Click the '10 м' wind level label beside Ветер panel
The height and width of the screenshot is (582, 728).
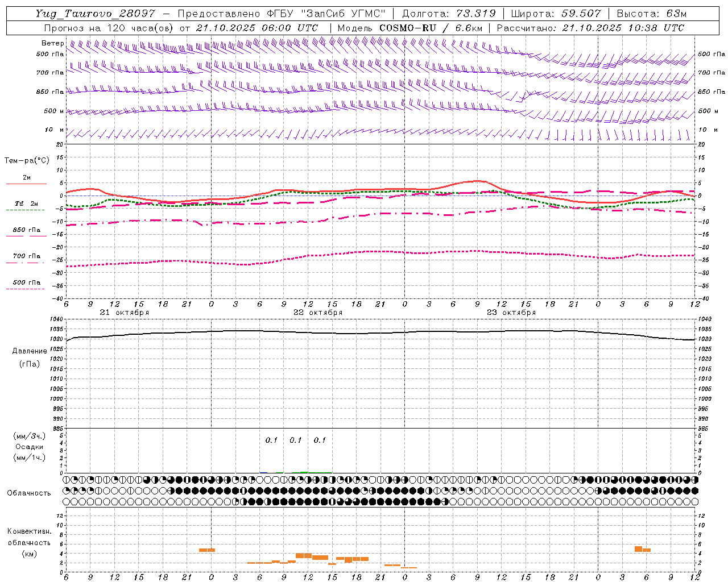[55, 130]
